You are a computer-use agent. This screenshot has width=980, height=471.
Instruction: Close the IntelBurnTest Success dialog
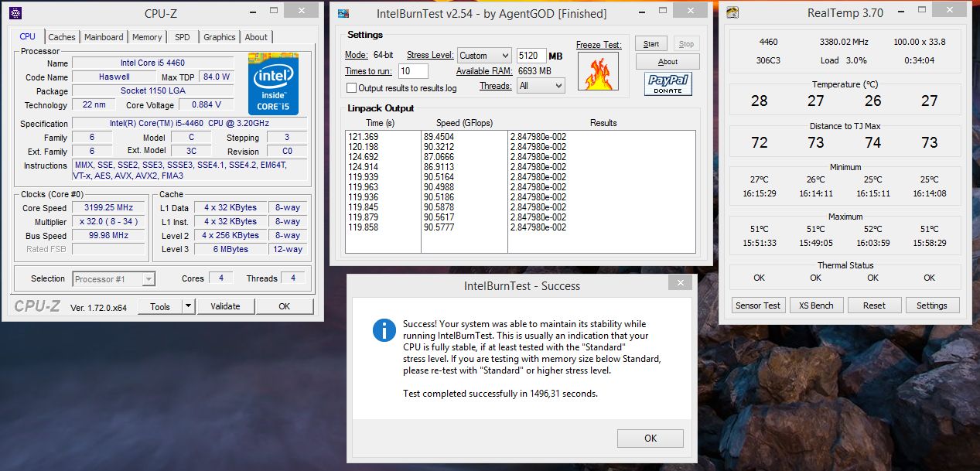coord(680,282)
